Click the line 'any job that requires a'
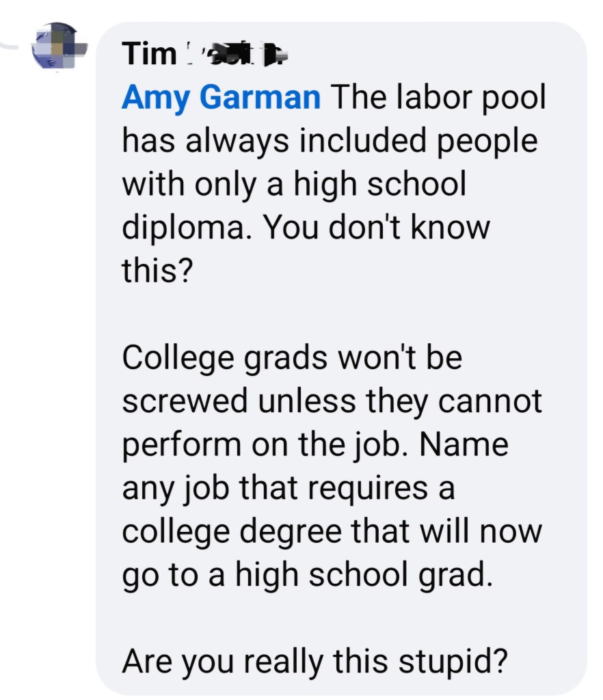Viewport: 603px width, 700px height. click(x=288, y=488)
